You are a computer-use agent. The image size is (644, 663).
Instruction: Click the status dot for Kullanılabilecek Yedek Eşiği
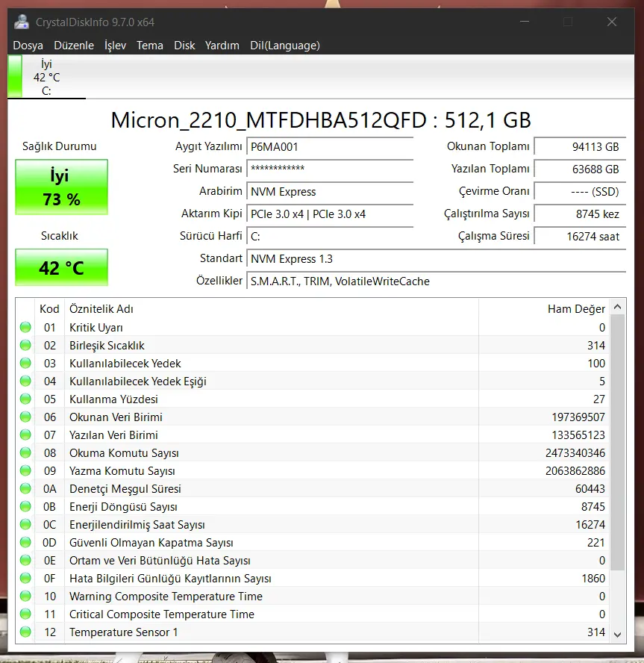coord(25,381)
